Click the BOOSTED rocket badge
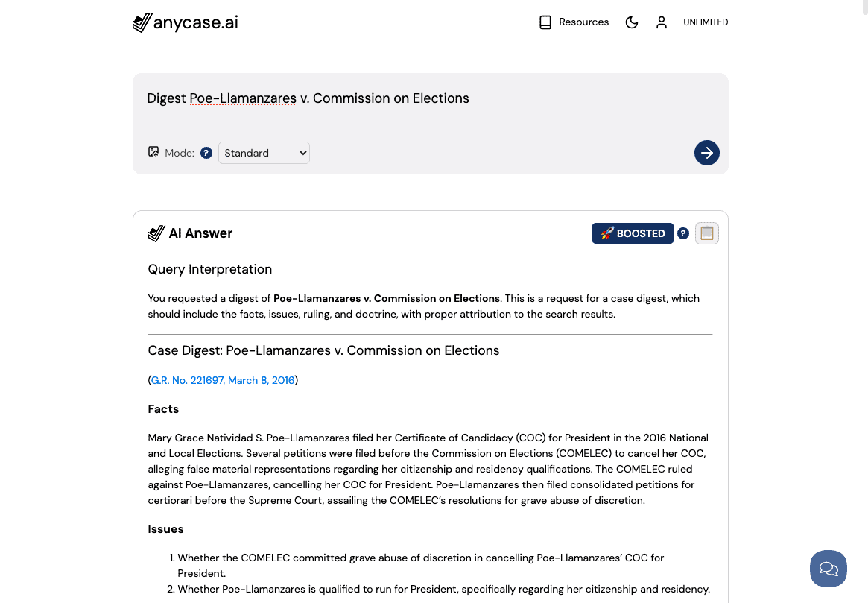Screen dimensions: 868x603 (633, 233)
